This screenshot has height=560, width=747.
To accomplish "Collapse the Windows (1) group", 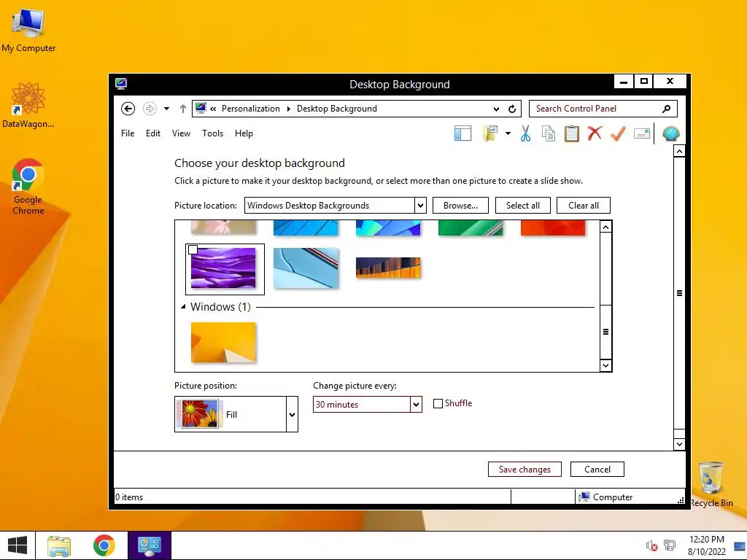I will 183,307.
